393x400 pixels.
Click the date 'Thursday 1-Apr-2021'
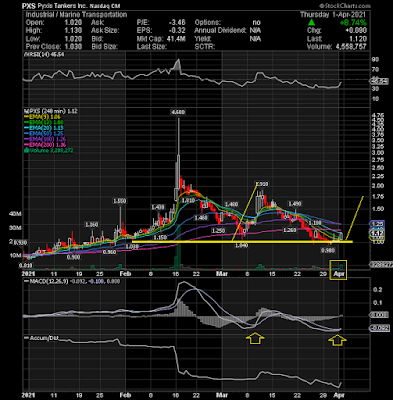[333, 15]
